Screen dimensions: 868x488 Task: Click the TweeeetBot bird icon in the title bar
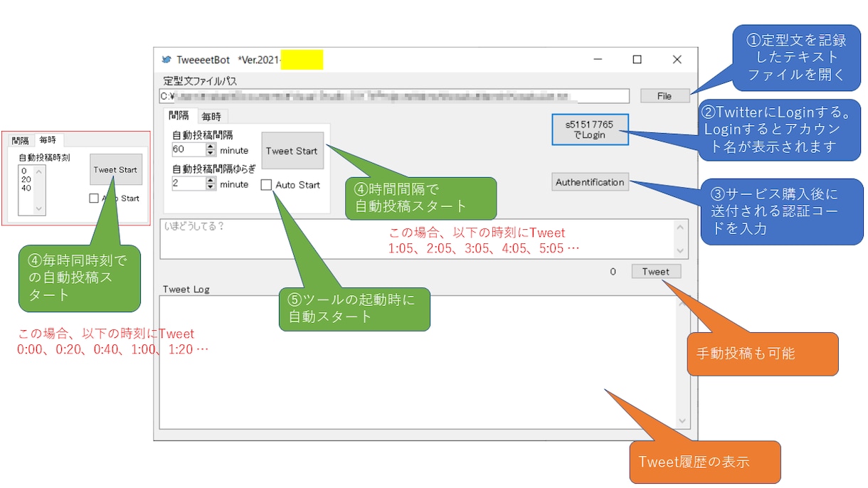pyautogui.click(x=166, y=60)
